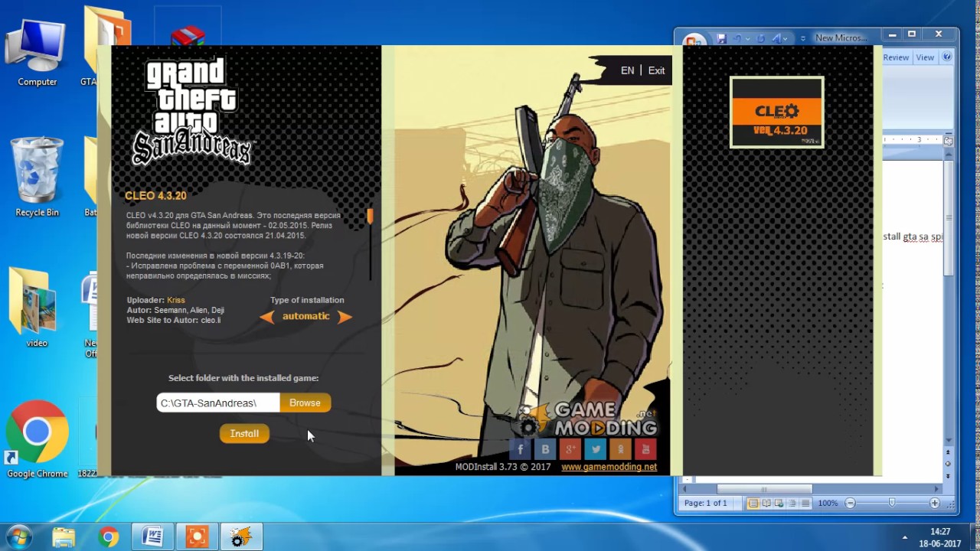Viewport: 980px width, 551px height.
Task: Select Full Screen Reading view in Word
Action: pyautogui.click(x=766, y=504)
